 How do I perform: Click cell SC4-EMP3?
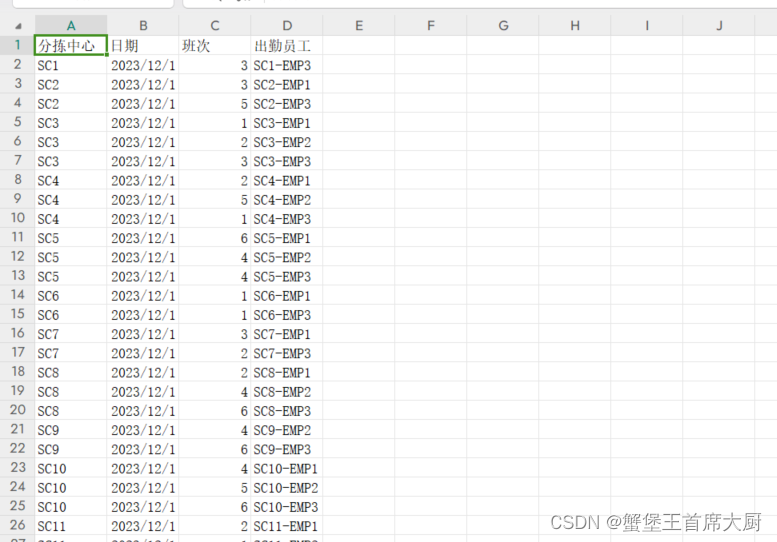tap(287, 219)
